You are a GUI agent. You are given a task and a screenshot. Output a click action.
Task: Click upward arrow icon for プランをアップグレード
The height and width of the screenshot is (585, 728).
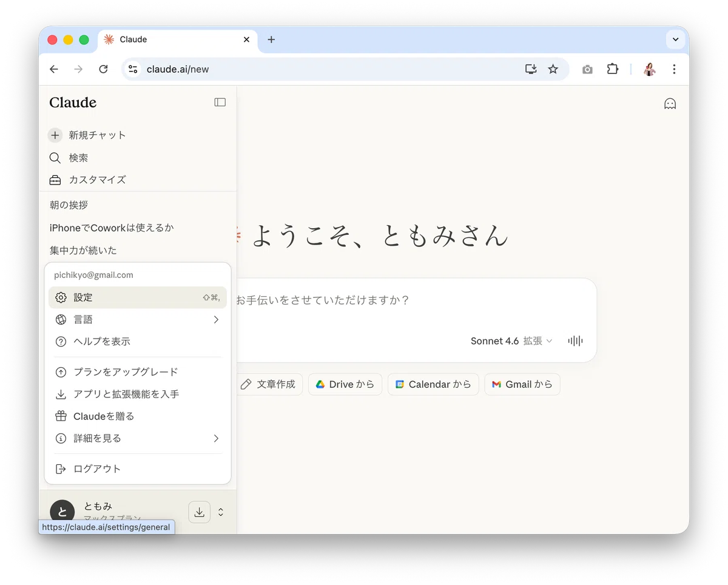tap(61, 372)
